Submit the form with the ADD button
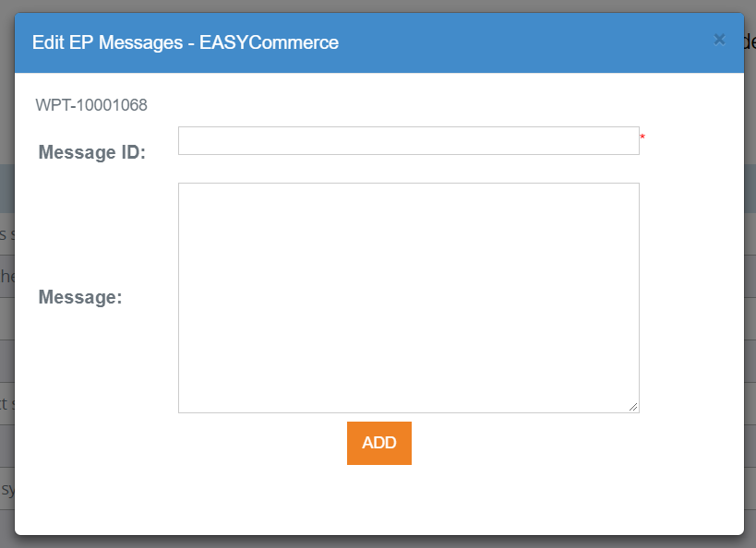The height and width of the screenshot is (548, 756). 379,443
